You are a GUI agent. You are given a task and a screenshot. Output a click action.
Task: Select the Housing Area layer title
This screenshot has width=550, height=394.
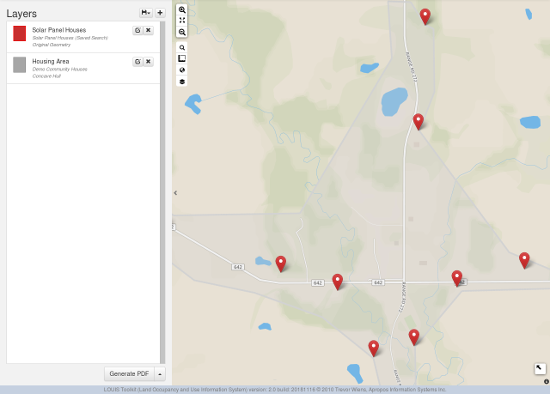(x=51, y=61)
